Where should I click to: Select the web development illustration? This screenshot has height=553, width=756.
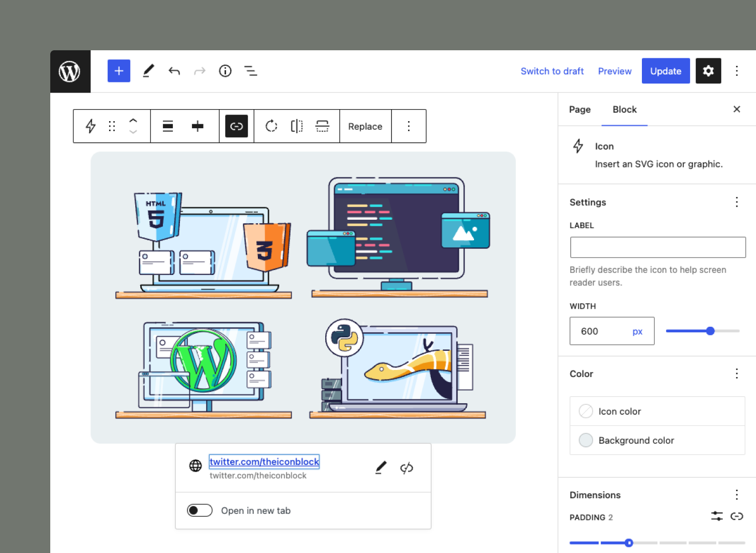(x=303, y=298)
